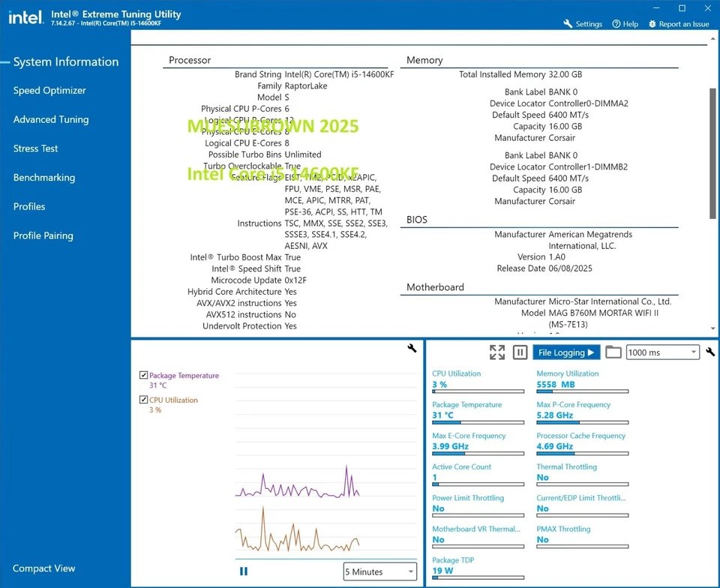The width and height of the screenshot is (720, 588).
Task: Select Thermal Throttling monitor
Action: [x=582, y=474]
